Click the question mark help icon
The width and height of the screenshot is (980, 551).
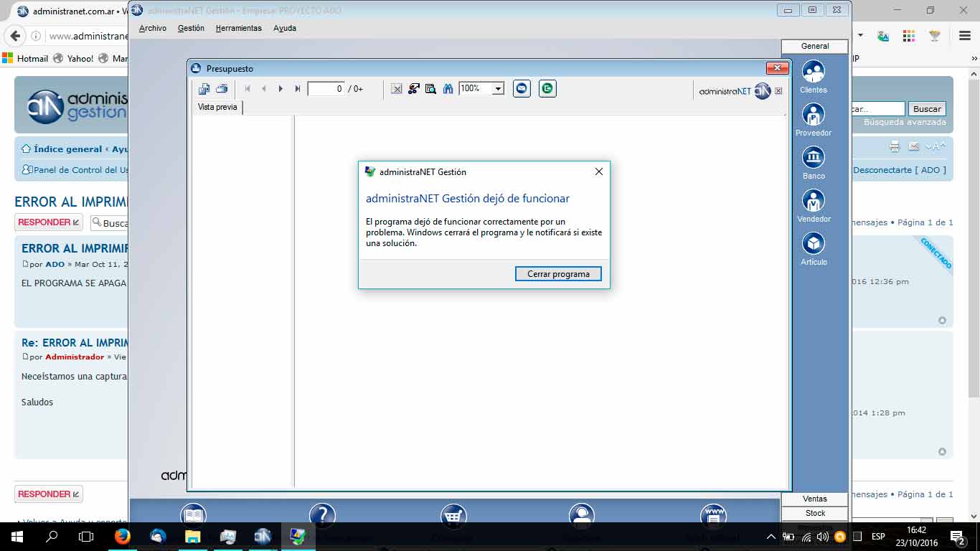(x=323, y=514)
